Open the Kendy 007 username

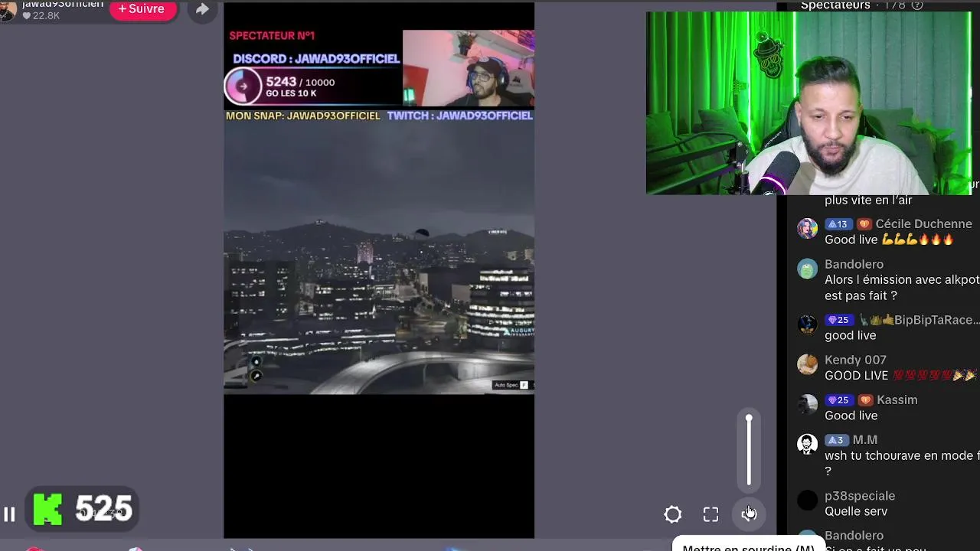coord(856,360)
